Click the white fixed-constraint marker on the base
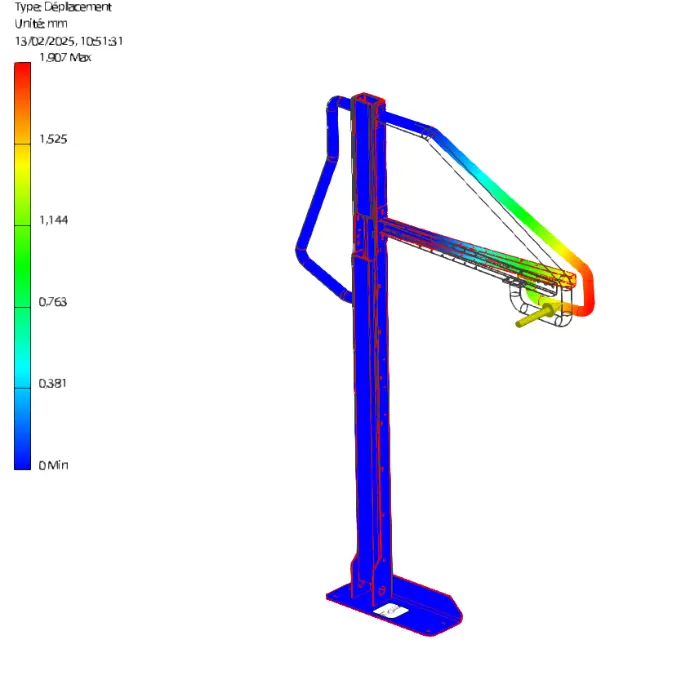 [x=391, y=611]
